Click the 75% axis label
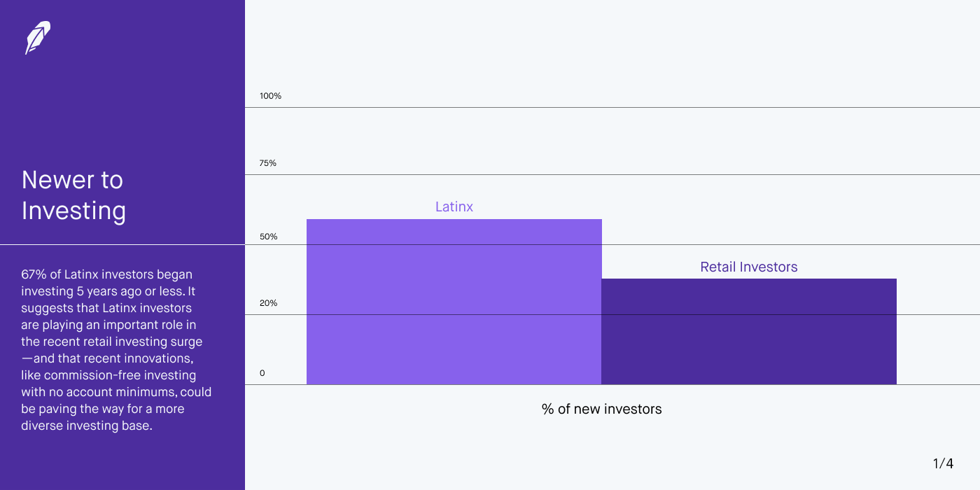The image size is (980, 490). coord(268,163)
